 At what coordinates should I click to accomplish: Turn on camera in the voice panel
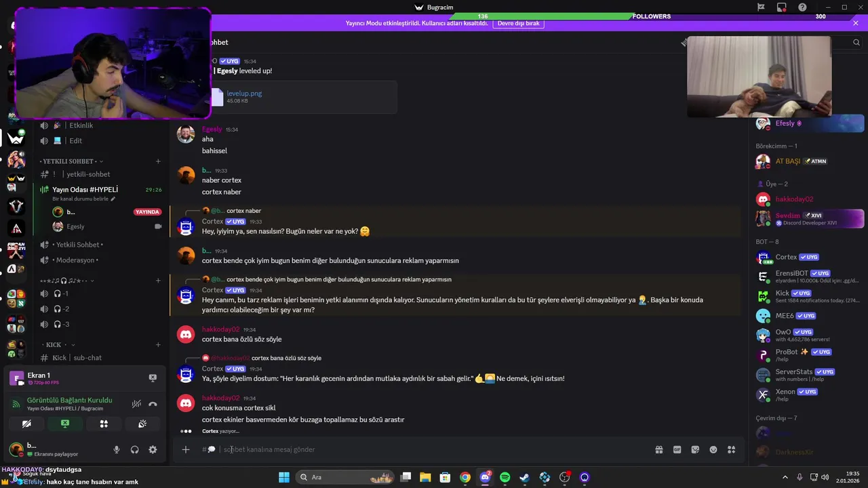(x=26, y=424)
